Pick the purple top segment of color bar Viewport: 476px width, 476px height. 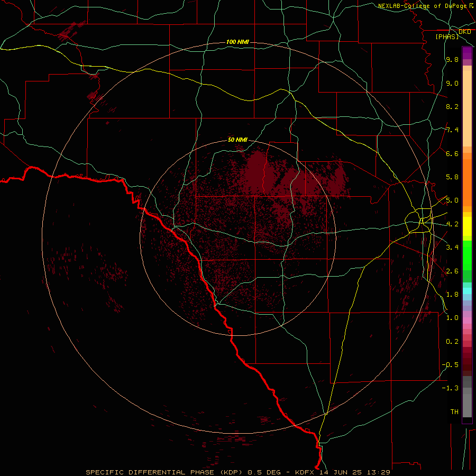click(467, 53)
